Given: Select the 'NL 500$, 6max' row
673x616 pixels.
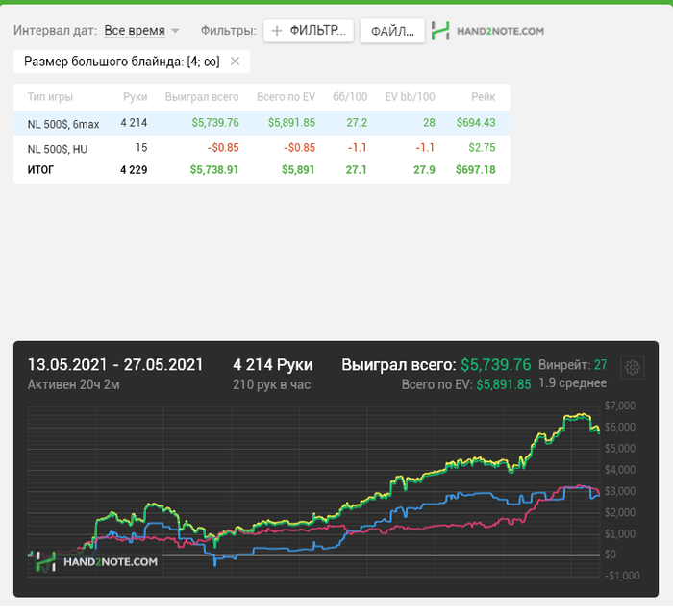Looking at the screenshot, I should tap(262, 123).
